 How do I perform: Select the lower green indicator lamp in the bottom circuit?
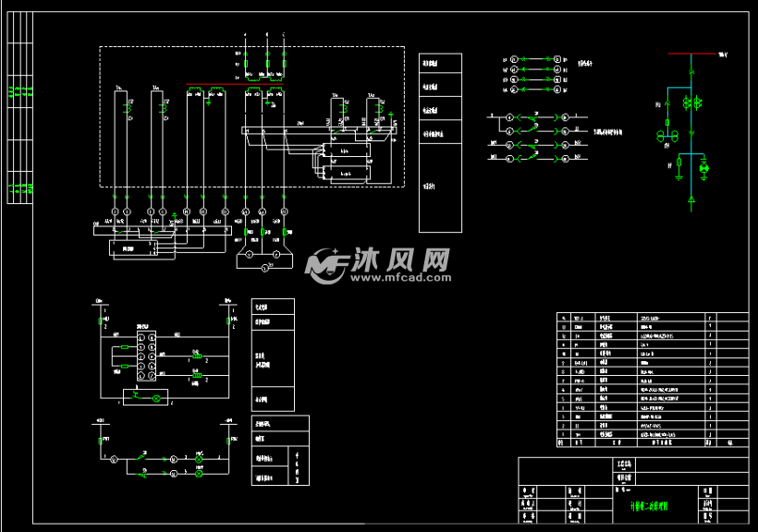coord(199,474)
